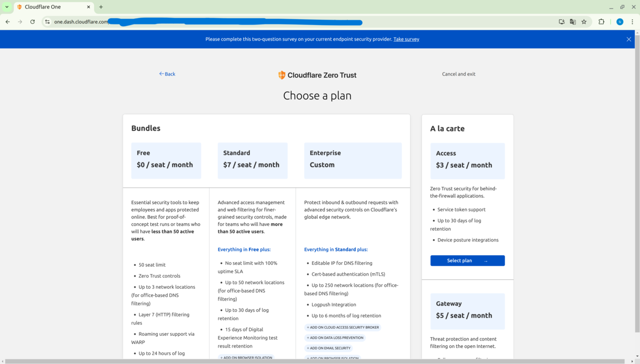Dismiss the survey banner with X
Image resolution: width=640 pixels, height=364 pixels.
629,39
